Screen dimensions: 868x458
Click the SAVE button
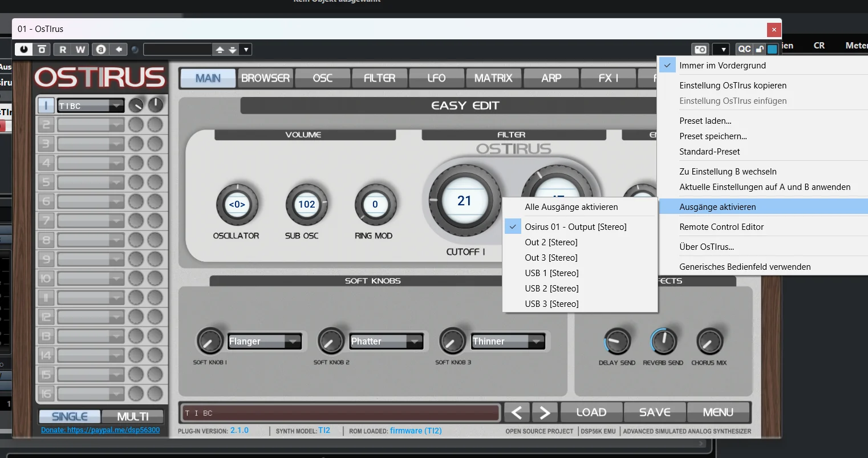click(x=655, y=412)
